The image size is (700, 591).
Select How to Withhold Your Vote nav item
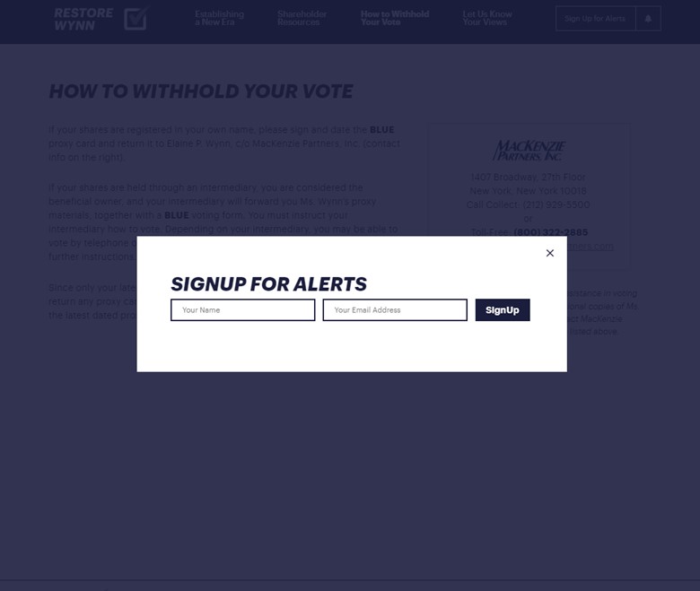pyautogui.click(x=395, y=18)
